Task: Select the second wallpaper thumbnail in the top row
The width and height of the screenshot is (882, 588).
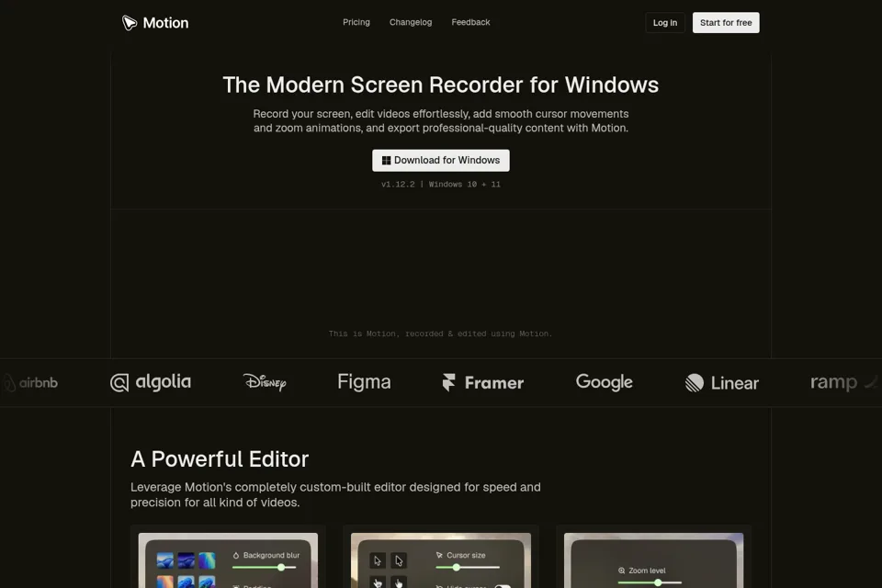Action: 186,560
